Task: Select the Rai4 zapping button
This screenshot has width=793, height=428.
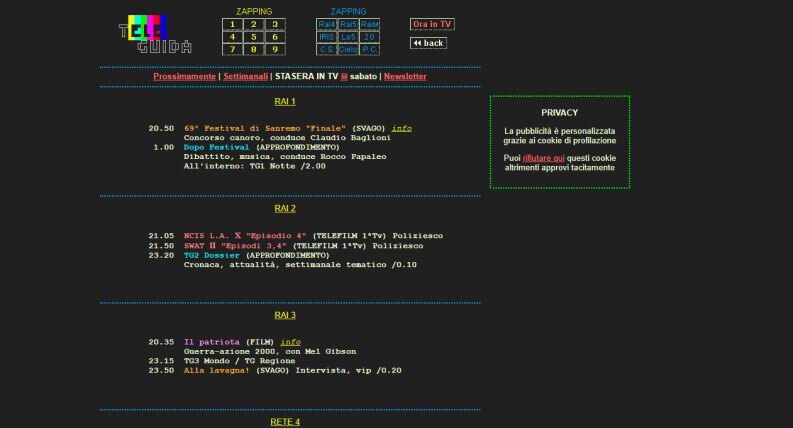Action: click(326, 24)
